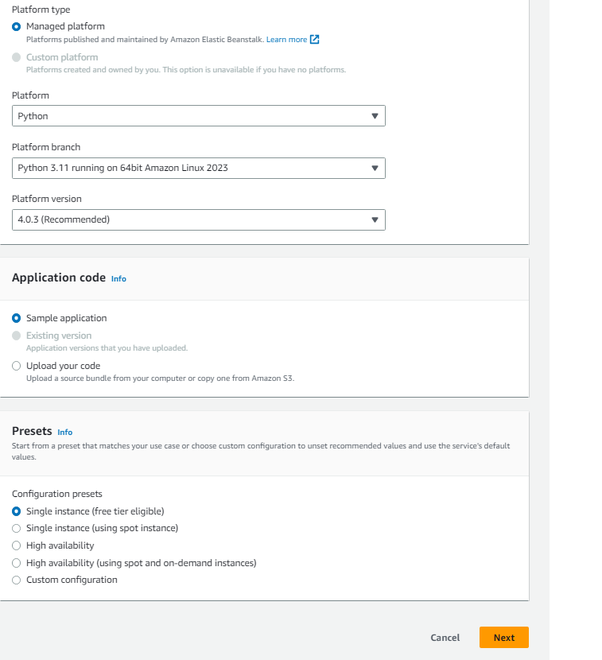Select Custom configuration preset

pos(16,580)
